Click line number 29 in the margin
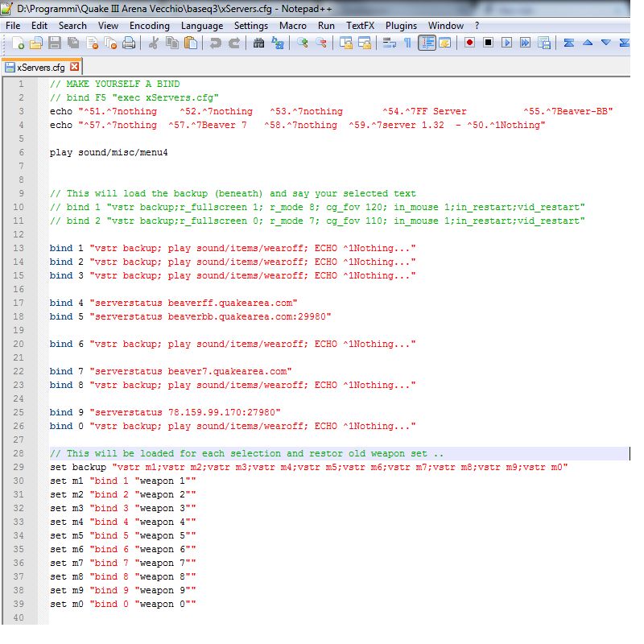Screen dimensions: 644x644 [x=19, y=467]
